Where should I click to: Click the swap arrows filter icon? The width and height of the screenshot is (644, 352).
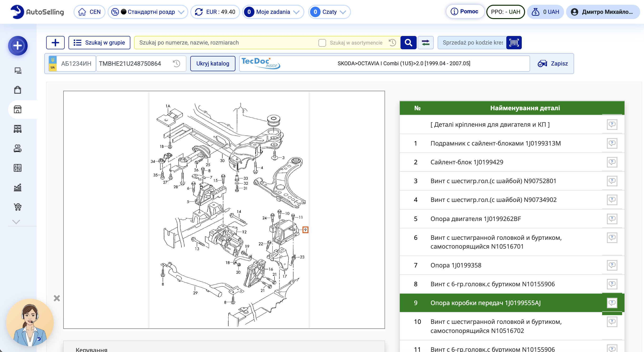[x=425, y=43]
